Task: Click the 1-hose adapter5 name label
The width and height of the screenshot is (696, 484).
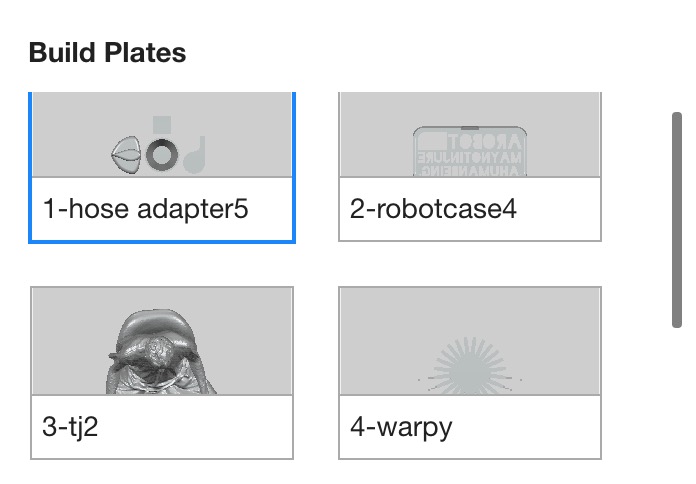Action: pyautogui.click(x=146, y=210)
